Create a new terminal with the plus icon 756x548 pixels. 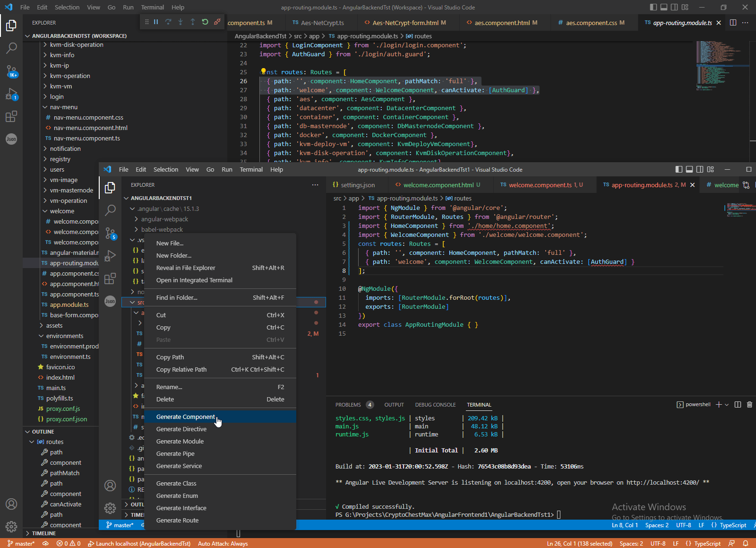pos(719,404)
